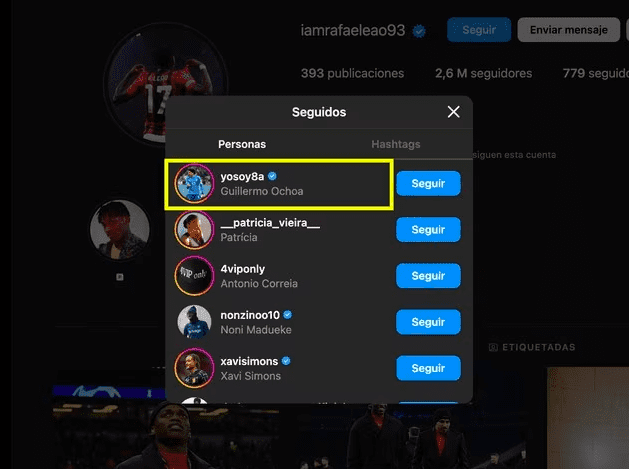Open the nonzinoo10 username link
The height and width of the screenshot is (469, 629).
[x=250, y=315]
